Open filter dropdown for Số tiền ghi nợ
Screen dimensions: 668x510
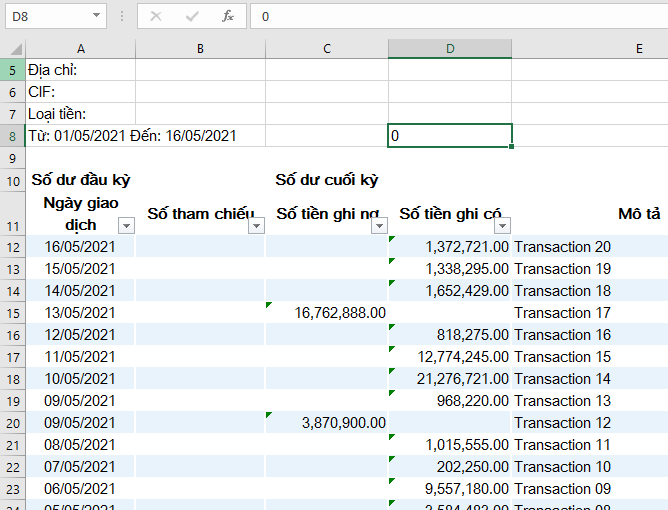[379, 226]
